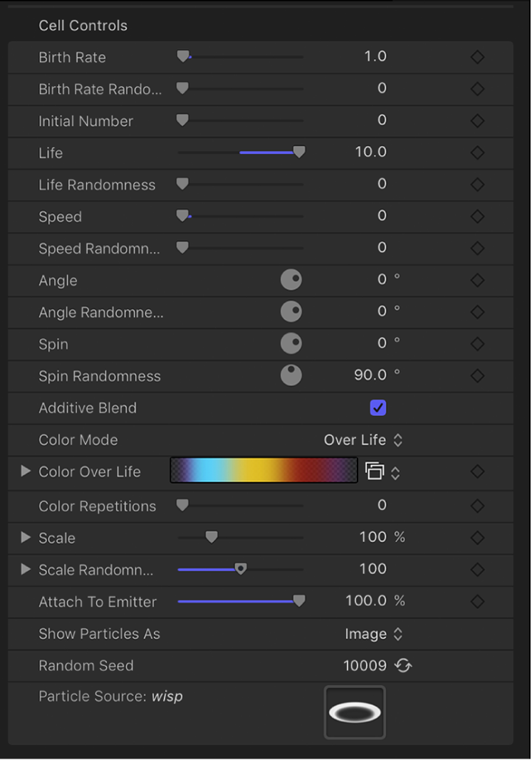Image resolution: width=532 pixels, height=760 pixels.
Task: Click the Spin dial control
Action: click(x=291, y=344)
